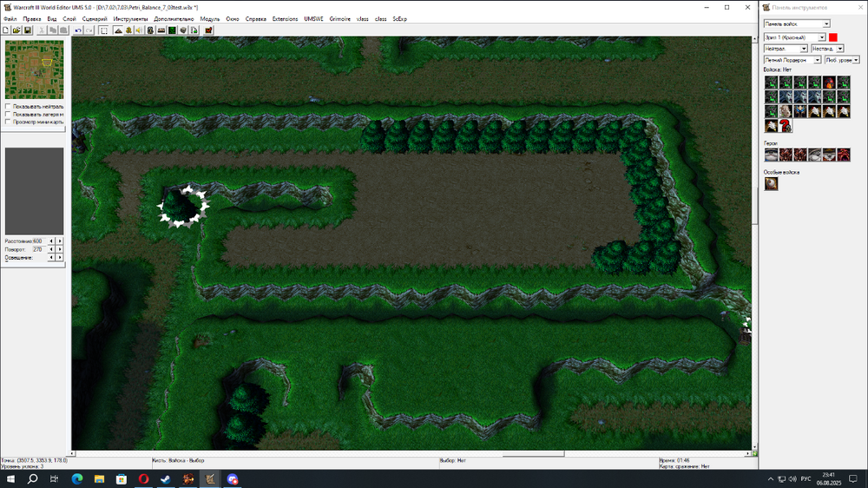Screen dimensions: 868x488
Task: Open the 'Инструменты' menu
Action: (131, 18)
